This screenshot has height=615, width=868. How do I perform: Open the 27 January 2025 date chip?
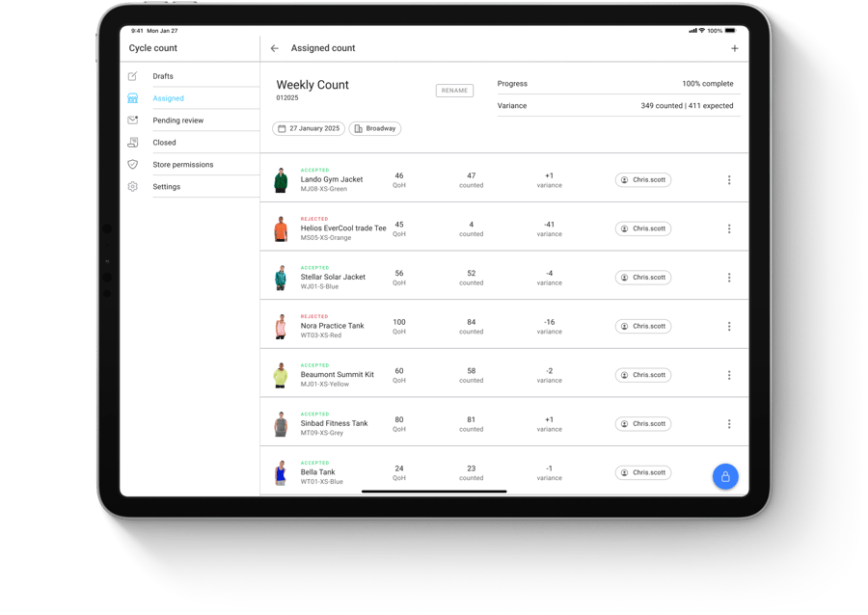tap(307, 128)
